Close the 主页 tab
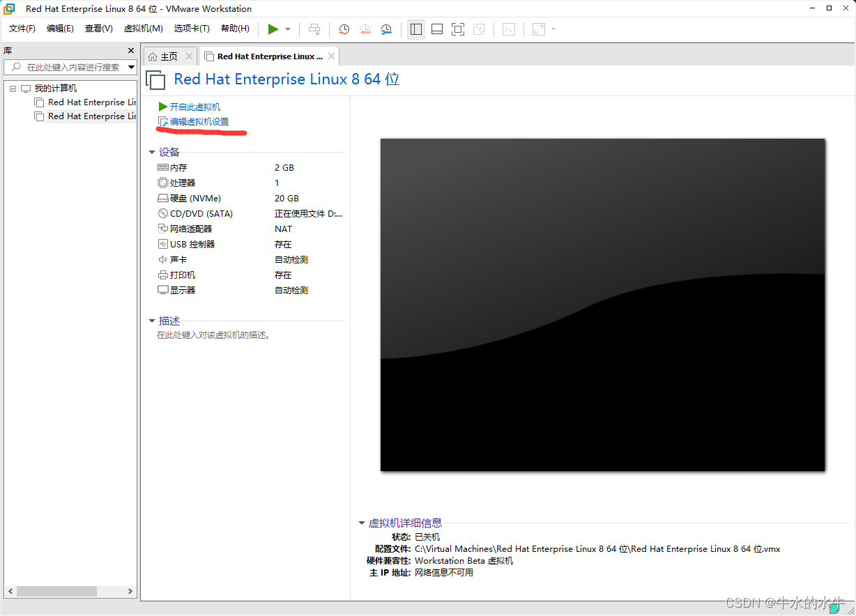 pyautogui.click(x=189, y=56)
